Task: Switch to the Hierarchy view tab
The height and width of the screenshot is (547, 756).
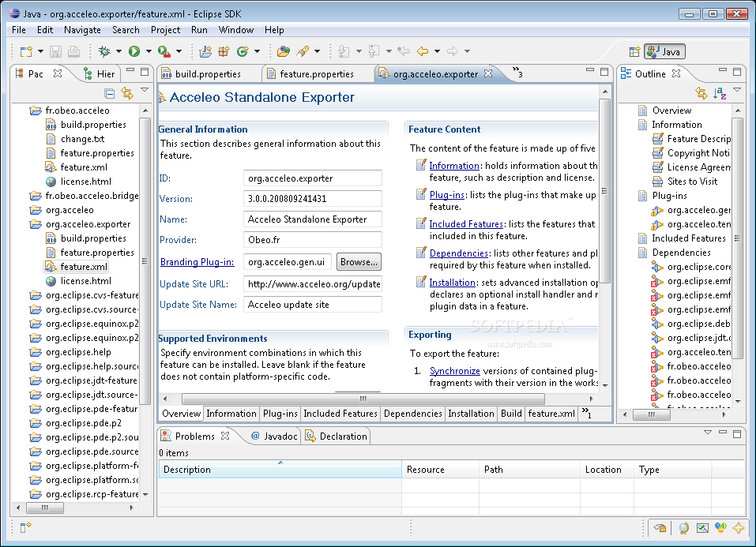Action: click(x=100, y=73)
